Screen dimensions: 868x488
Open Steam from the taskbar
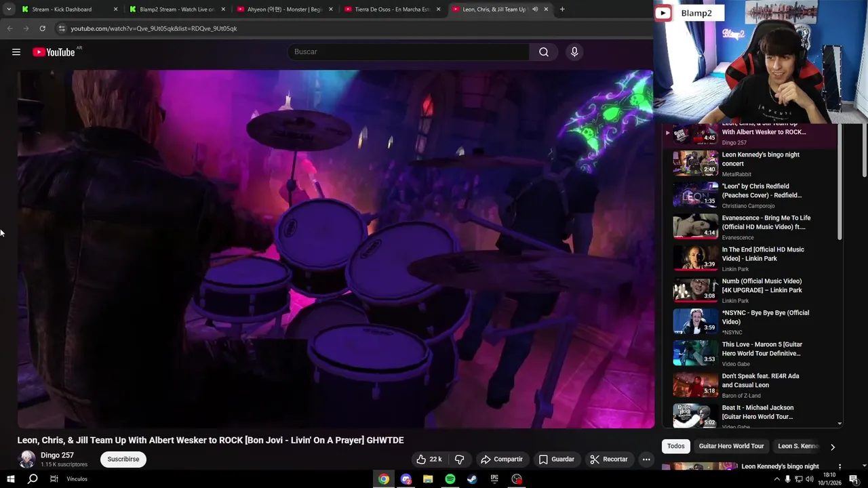[x=472, y=479]
